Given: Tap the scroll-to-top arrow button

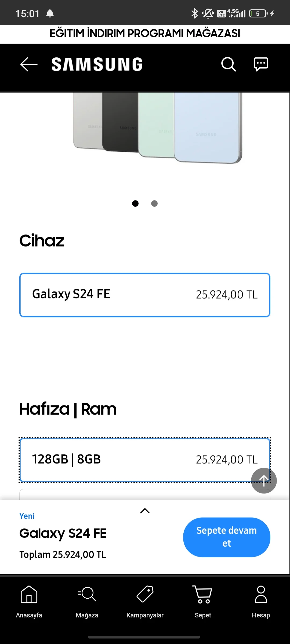Looking at the screenshot, I should (x=264, y=481).
